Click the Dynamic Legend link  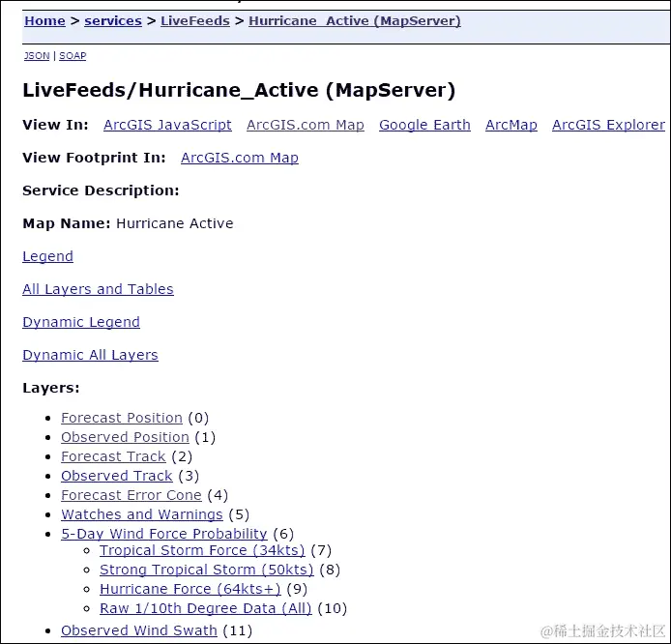pos(81,322)
